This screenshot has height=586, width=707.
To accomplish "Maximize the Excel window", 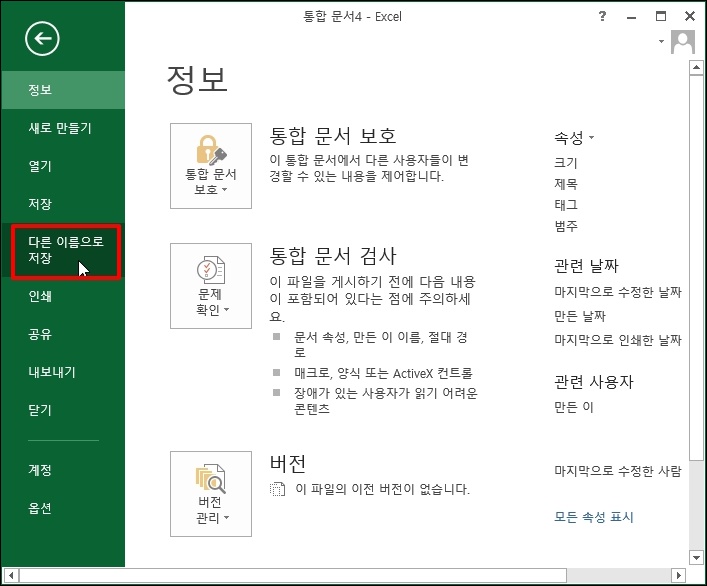I will pos(661,16).
